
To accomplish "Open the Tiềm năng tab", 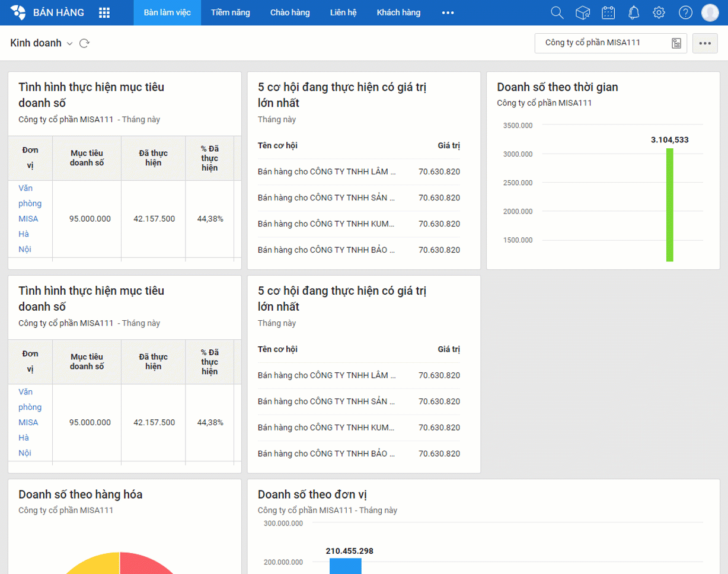I will pos(231,12).
